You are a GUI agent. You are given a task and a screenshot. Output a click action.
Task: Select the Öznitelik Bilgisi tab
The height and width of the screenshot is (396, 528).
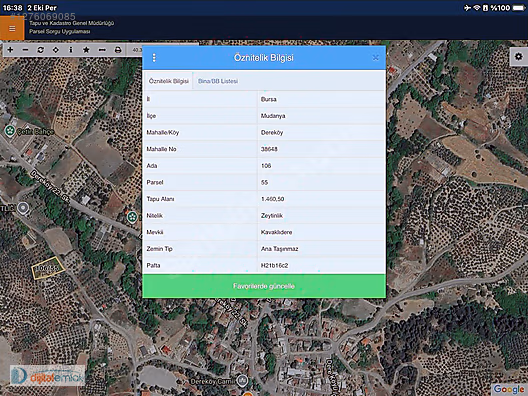168,81
